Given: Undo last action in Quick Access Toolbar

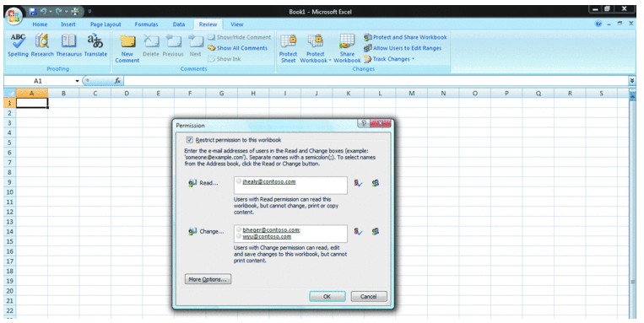Looking at the screenshot, I should (x=43, y=12).
